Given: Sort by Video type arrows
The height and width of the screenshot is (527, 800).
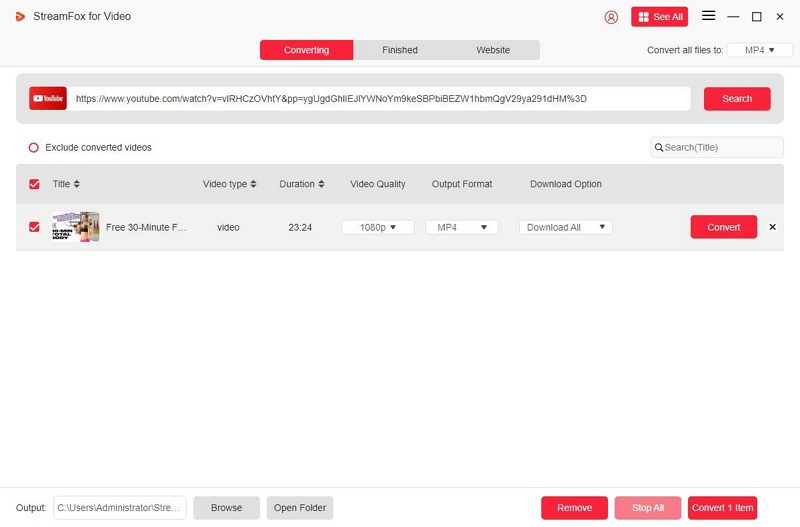Looking at the screenshot, I should (x=253, y=184).
